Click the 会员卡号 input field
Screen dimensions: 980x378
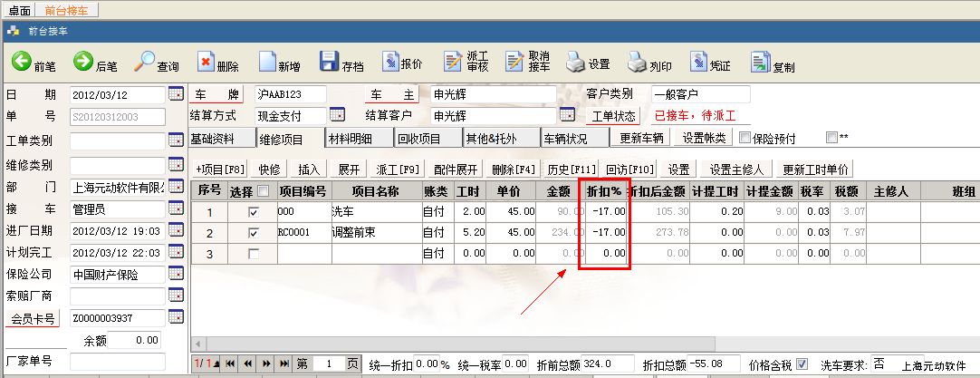pos(118,318)
